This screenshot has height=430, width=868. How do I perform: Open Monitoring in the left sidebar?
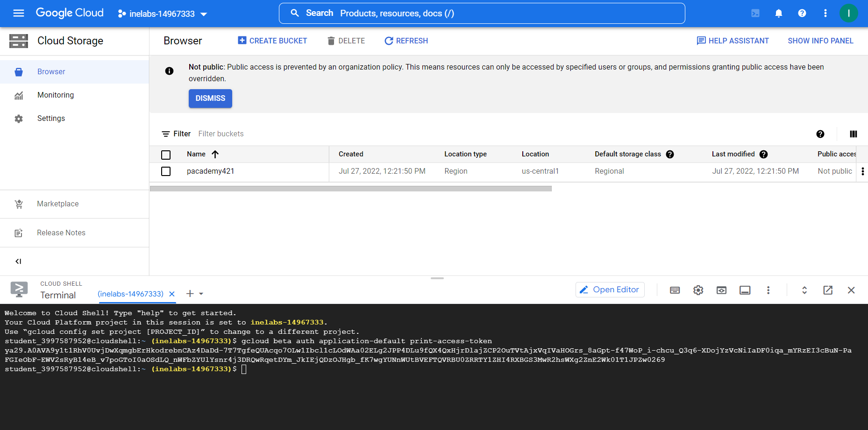[75, 95]
